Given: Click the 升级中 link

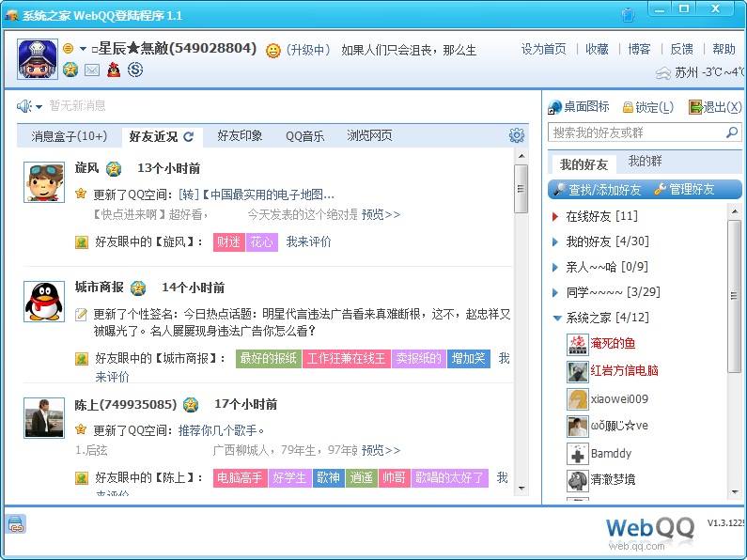Looking at the screenshot, I should 308,50.
